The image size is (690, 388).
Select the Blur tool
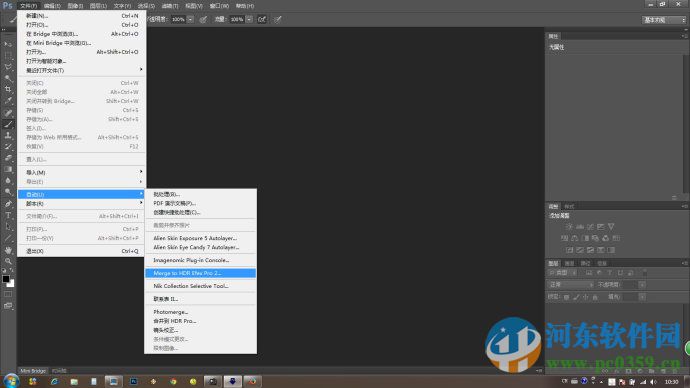point(8,181)
